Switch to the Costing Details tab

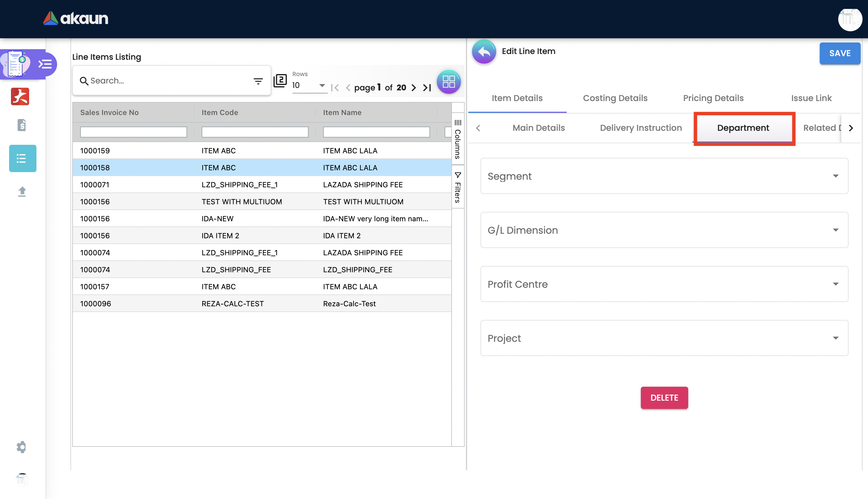pyautogui.click(x=615, y=98)
